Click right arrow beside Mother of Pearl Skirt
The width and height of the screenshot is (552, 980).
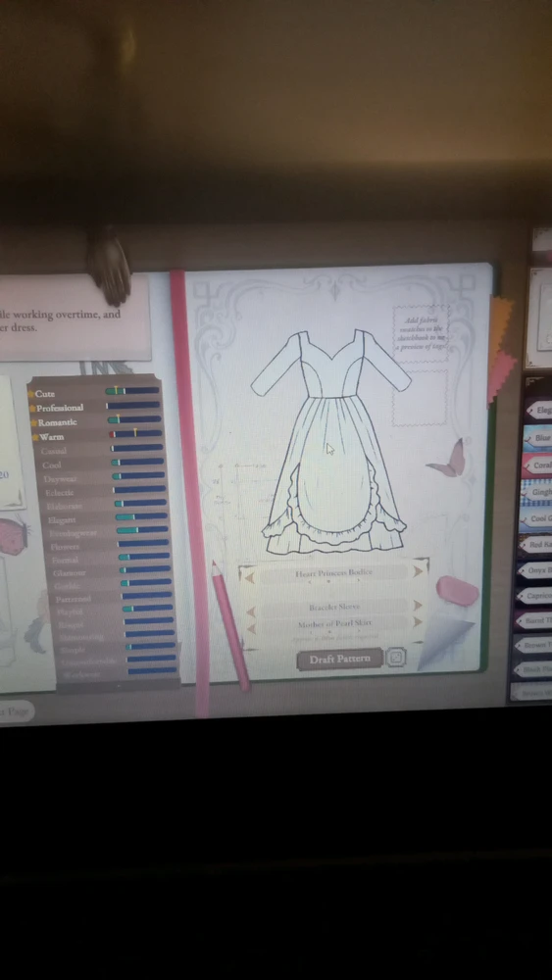click(x=418, y=622)
